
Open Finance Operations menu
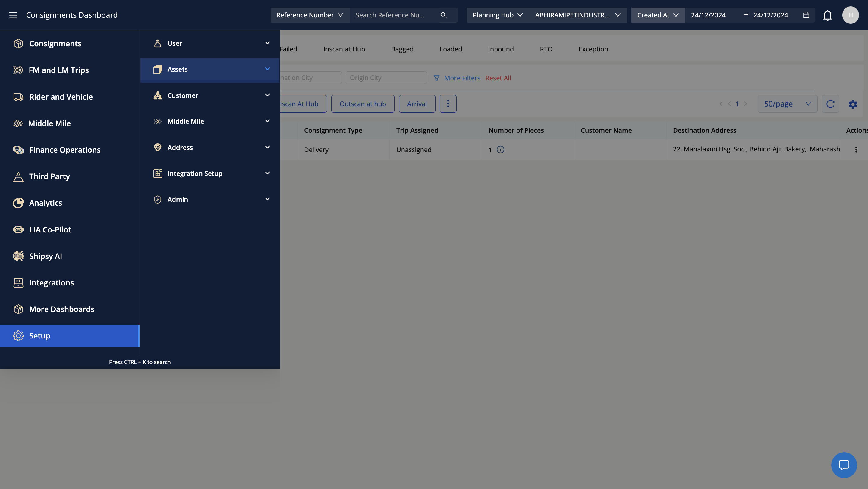(x=70, y=150)
